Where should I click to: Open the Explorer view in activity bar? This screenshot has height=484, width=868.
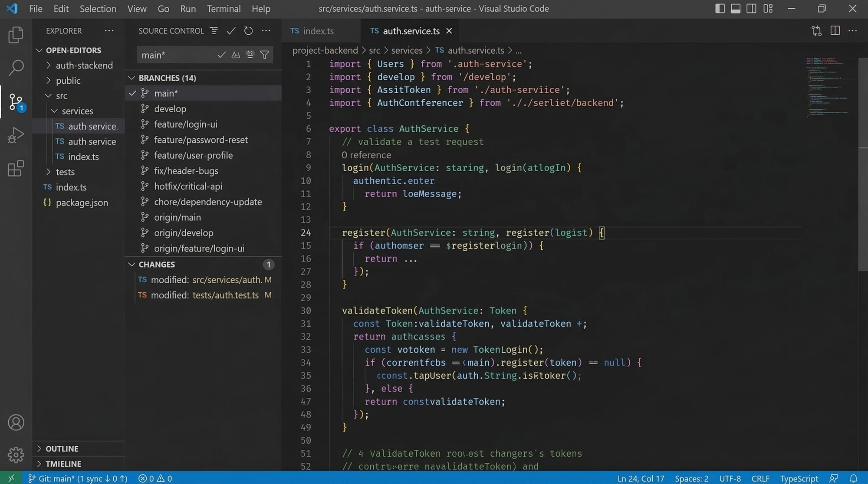16,35
